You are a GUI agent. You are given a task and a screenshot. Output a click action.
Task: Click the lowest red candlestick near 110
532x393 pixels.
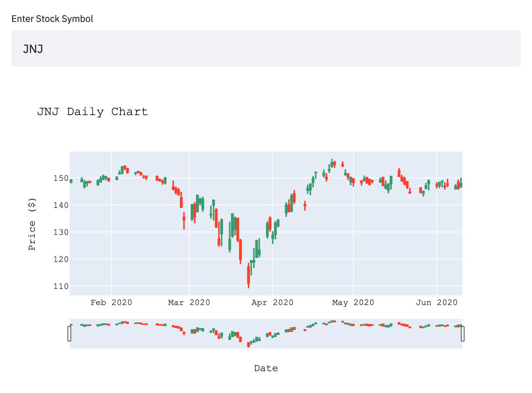point(248,275)
